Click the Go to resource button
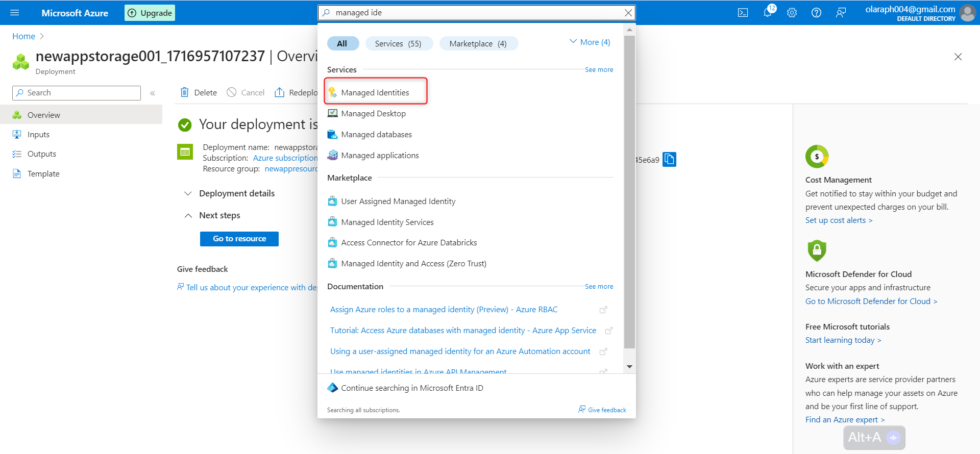Image resolution: width=980 pixels, height=454 pixels. tap(239, 239)
